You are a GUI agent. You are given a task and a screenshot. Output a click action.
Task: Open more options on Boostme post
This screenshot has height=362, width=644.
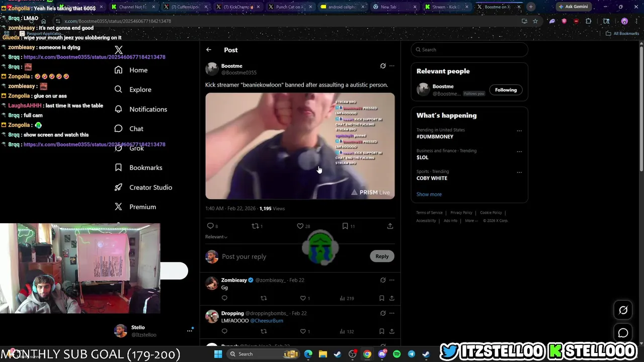pos(392,66)
